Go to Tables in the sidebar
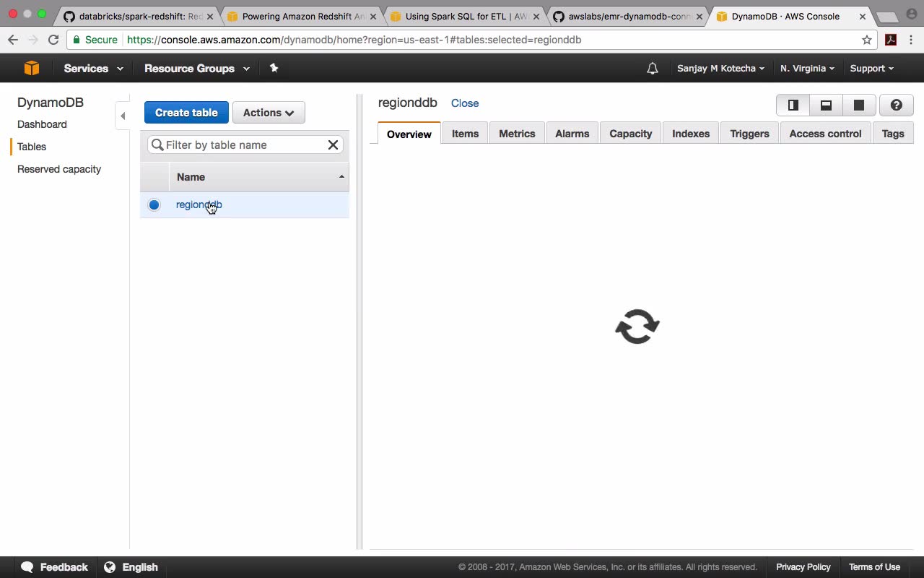Image resolution: width=924 pixels, height=578 pixels. click(x=32, y=147)
